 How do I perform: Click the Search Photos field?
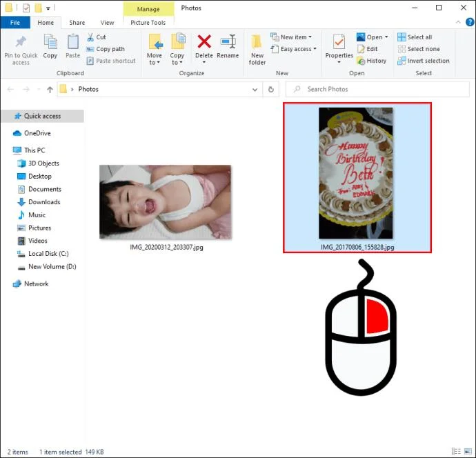pyautogui.click(x=377, y=89)
